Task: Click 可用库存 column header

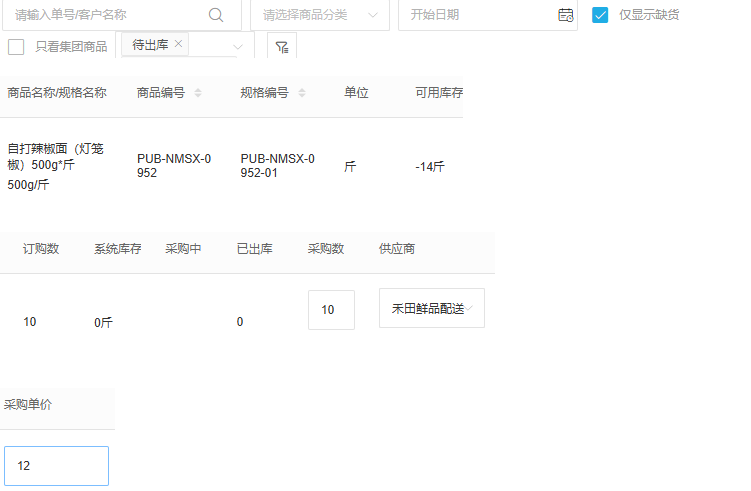Action: click(439, 93)
